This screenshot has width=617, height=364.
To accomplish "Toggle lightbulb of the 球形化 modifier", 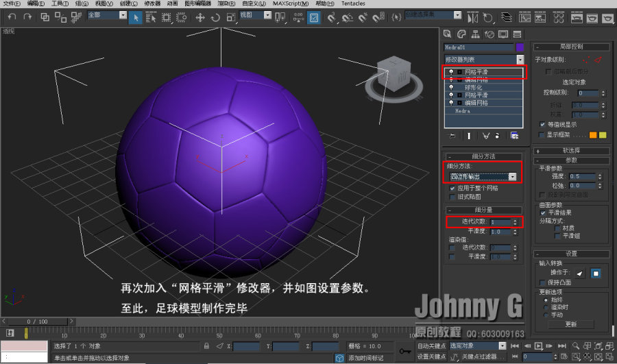I will click(x=451, y=87).
